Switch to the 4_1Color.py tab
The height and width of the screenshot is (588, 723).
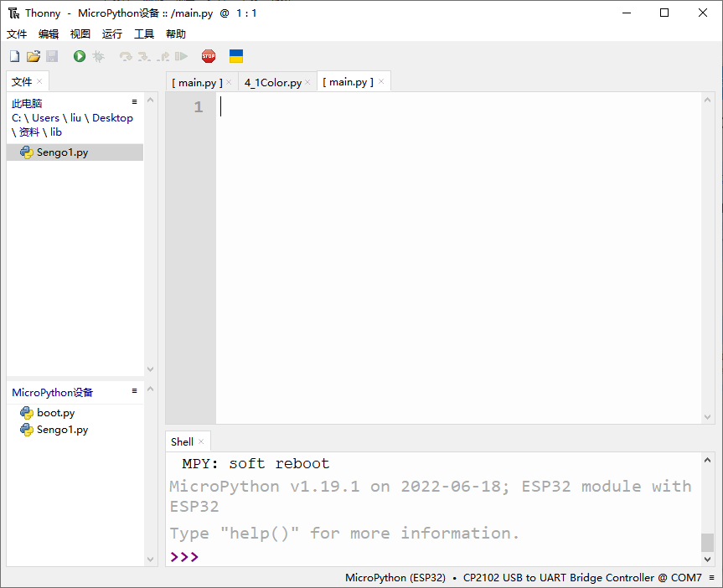[x=273, y=83]
